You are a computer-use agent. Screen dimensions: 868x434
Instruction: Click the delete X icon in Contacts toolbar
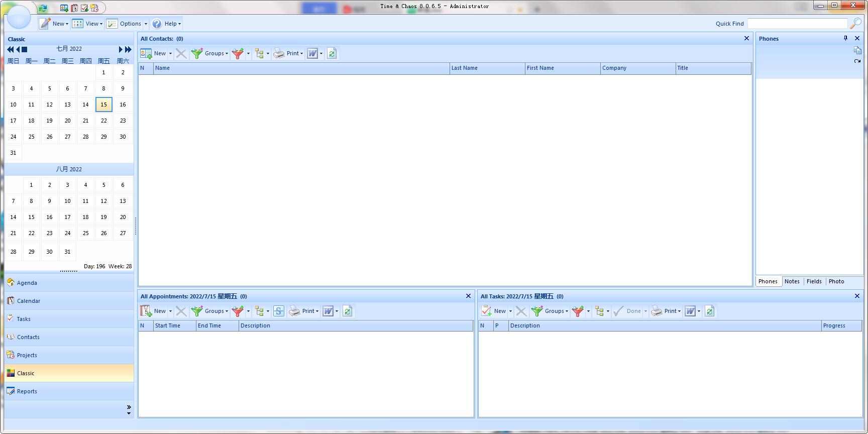coord(181,53)
